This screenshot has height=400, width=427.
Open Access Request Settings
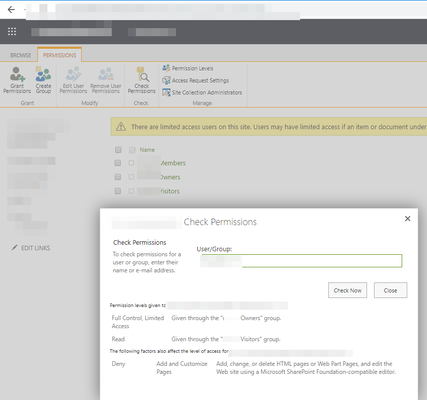click(196, 80)
